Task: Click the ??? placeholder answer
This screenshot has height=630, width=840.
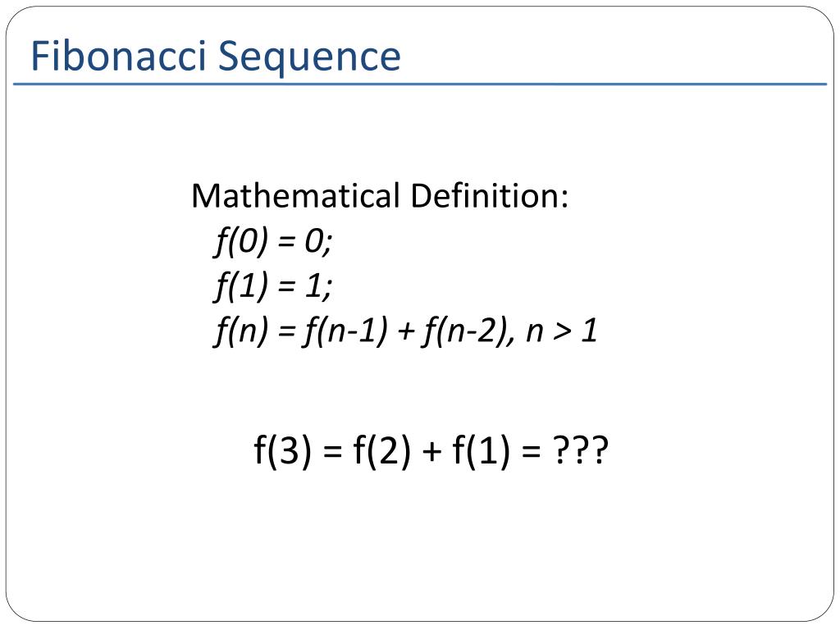Action: [x=580, y=450]
